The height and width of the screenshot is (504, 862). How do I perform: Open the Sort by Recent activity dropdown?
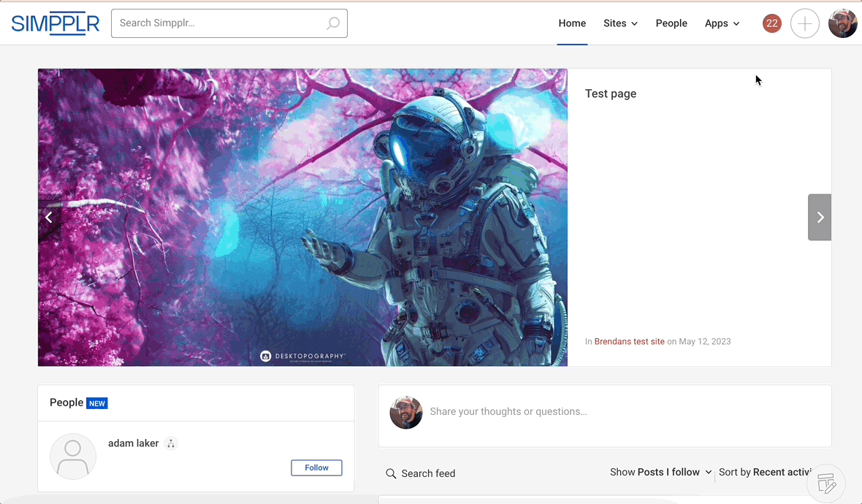click(766, 473)
